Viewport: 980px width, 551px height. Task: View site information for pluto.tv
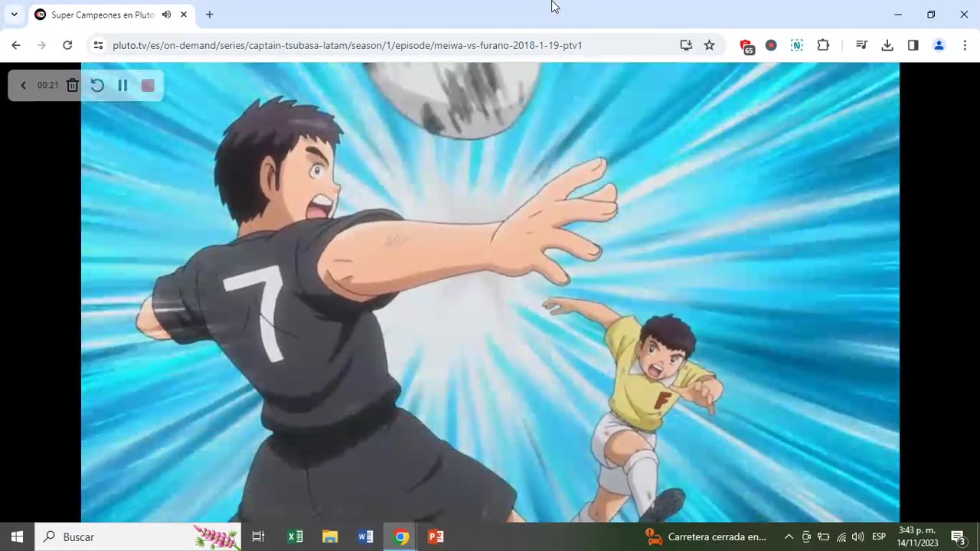pos(98,45)
